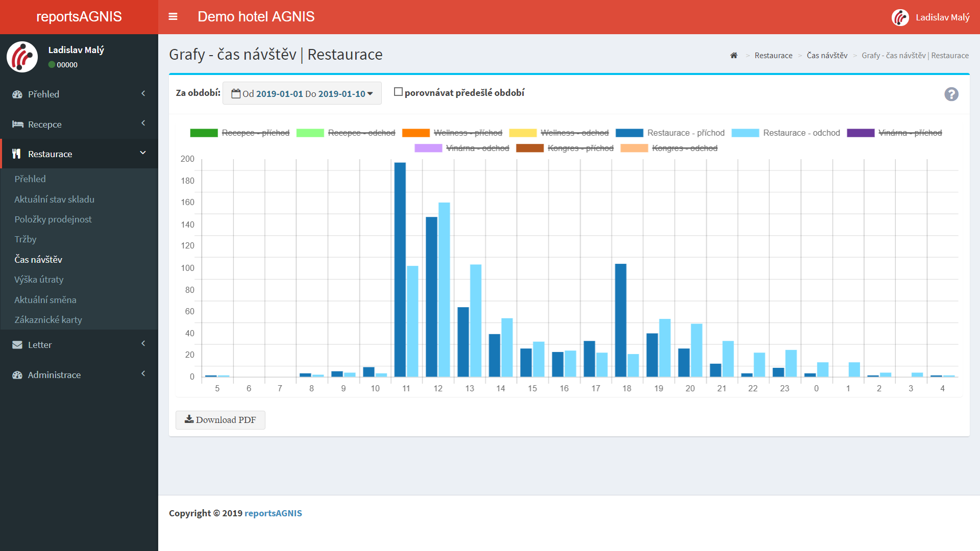This screenshot has width=980, height=551.
Task: Open the date range period dropdown
Action: point(302,93)
